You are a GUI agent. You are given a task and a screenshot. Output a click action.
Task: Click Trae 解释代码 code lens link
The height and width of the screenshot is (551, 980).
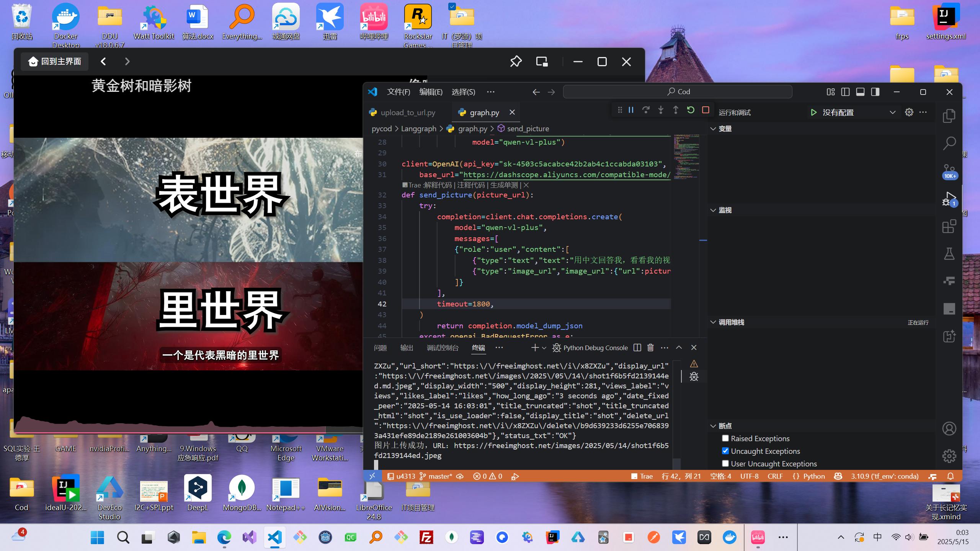(x=438, y=185)
